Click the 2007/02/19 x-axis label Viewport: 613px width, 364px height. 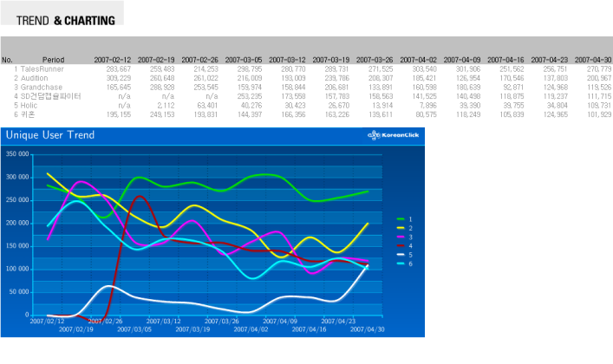[76, 329]
